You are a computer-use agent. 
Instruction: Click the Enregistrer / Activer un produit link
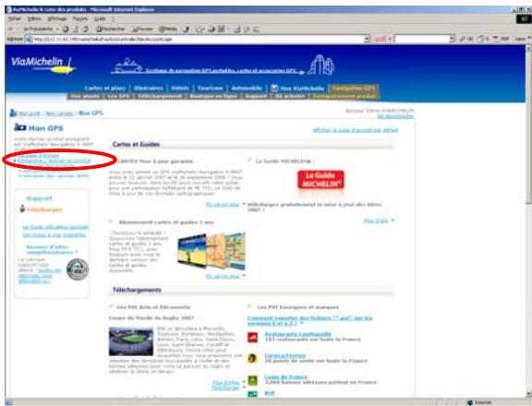54,161
